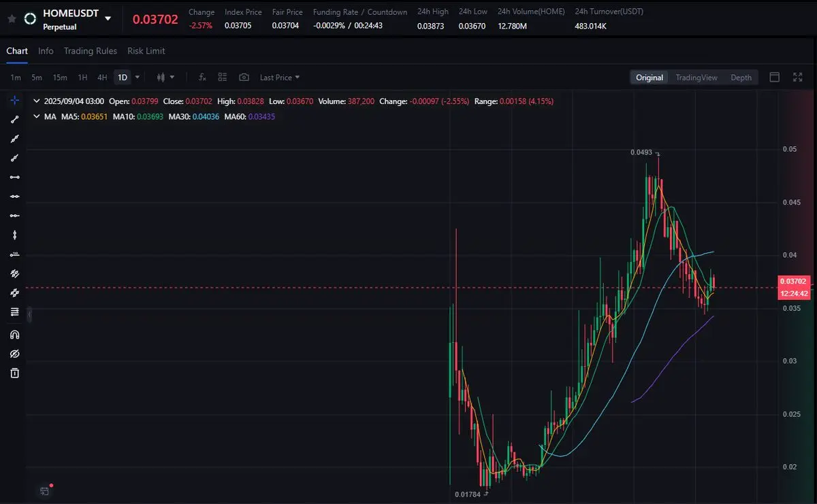
Task: Click the 24h Volume(HOME) value 12.780M
Action: 512,26
